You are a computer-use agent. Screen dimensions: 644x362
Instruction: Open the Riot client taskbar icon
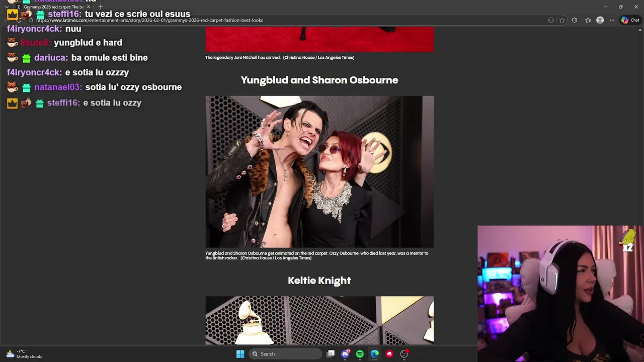[x=389, y=354]
